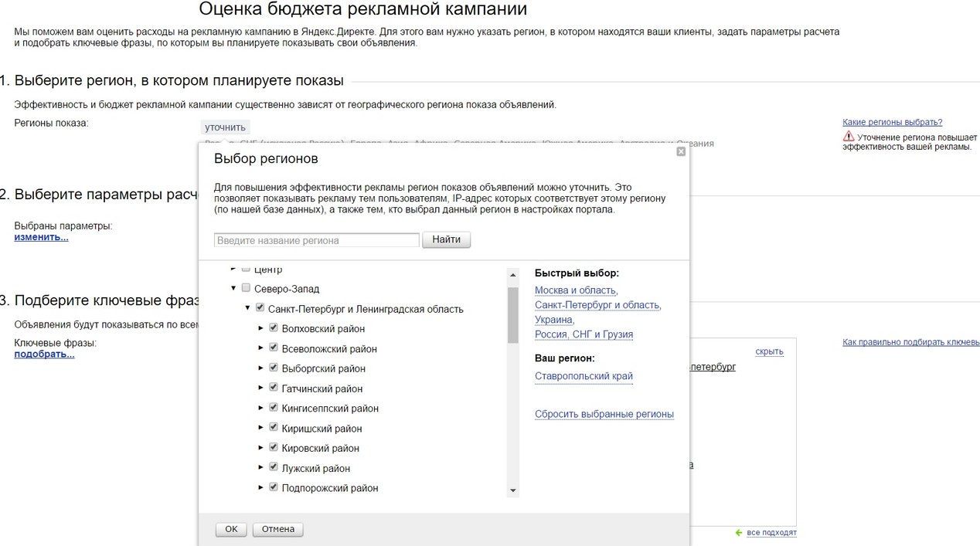
Task: Choose Москва и область quick link
Action: coord(575,290)
